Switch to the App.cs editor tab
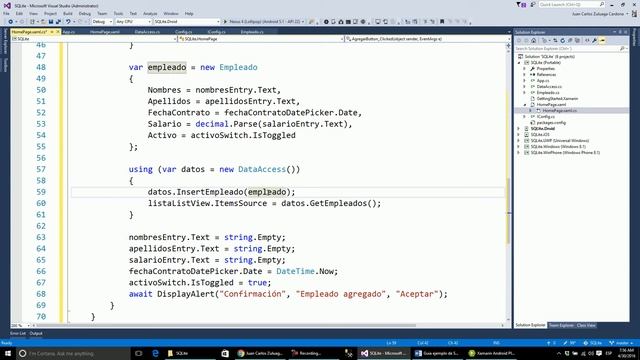This screenshot has width=640, height=360. (69, 32)
